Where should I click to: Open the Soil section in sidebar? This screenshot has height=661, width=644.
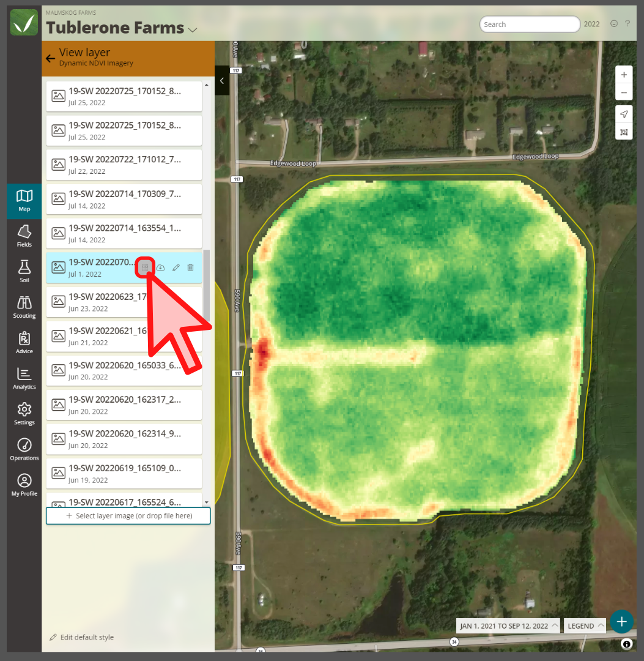click(x=24, y=271)
